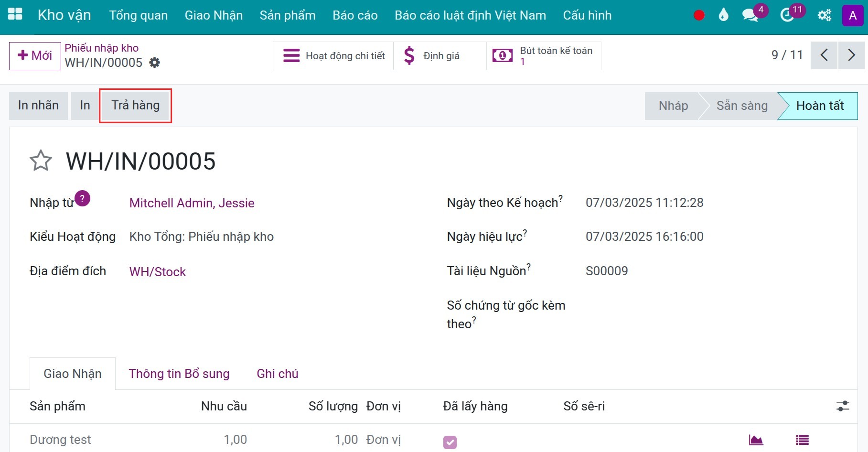Open detailed operations list icon for Dương test

[802, 440]
